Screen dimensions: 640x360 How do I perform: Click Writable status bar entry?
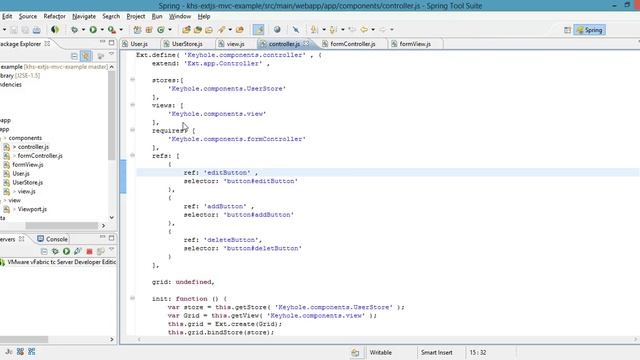(x=380, y=352)
